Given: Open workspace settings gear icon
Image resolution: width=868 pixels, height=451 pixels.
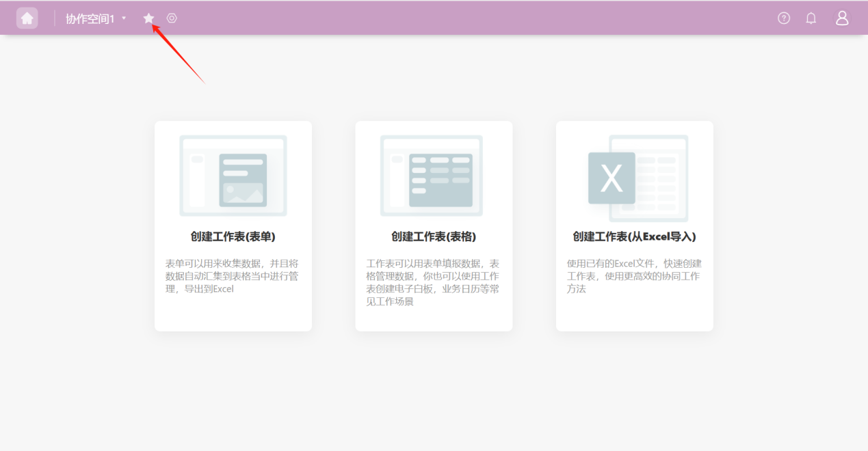Looking at the screenshot, I should click(x=172, y=18).
